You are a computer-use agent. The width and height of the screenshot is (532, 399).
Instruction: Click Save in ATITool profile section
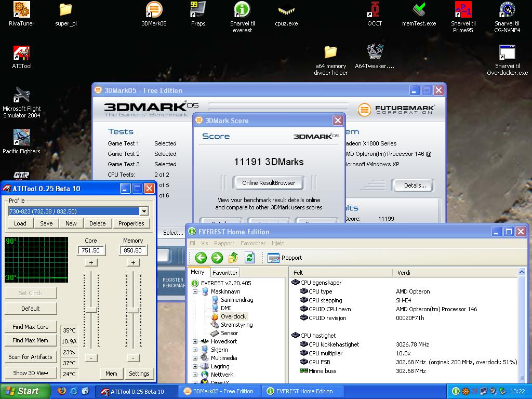click(46, 223)
